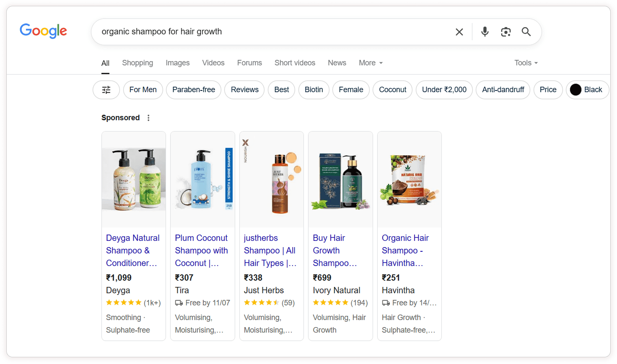Screen dimensions: 617x364
Task: Apply the Price filter chip
Action: pos(548,90)
